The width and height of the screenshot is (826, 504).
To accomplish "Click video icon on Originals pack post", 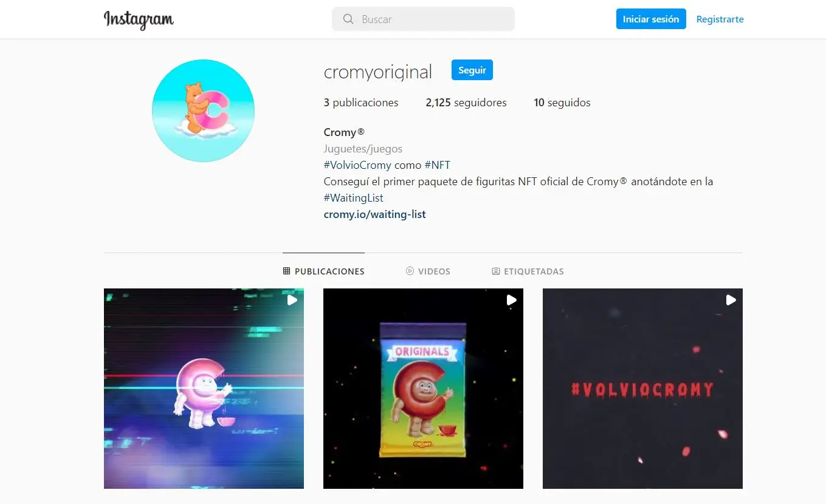I will (512, 300).
